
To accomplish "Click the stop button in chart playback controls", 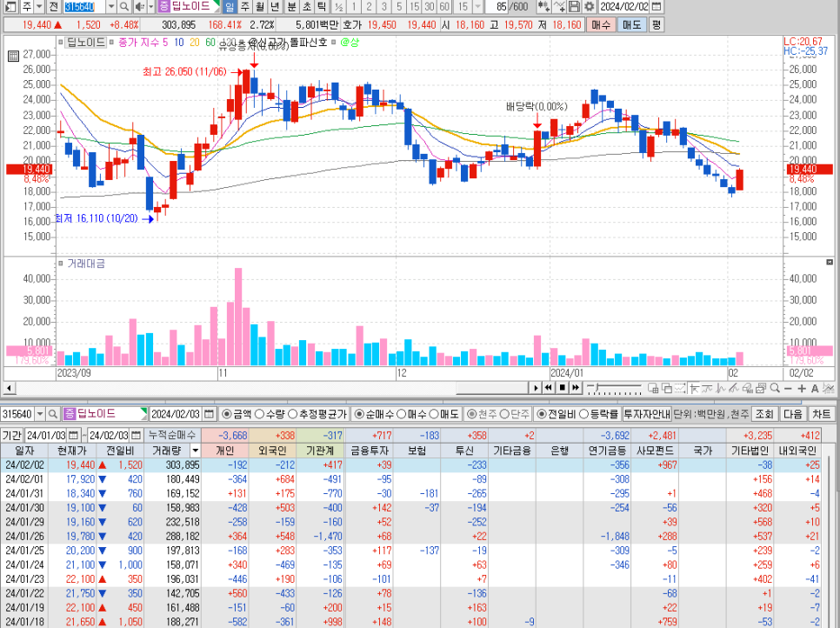I will [x=563, y=388].
